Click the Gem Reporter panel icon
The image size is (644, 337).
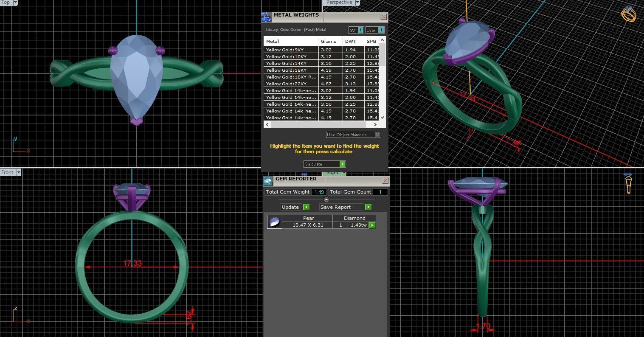point(268,181)
